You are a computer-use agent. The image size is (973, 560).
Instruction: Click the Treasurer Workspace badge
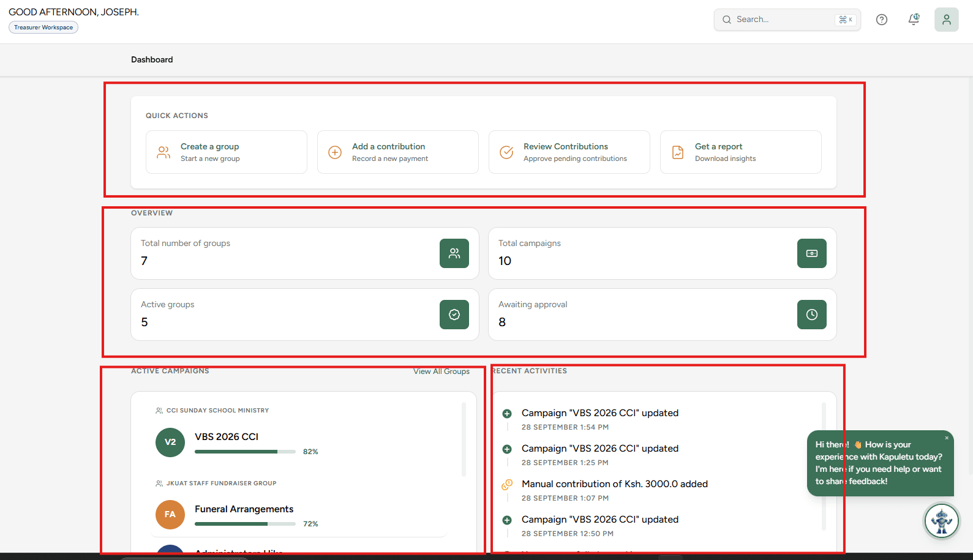click(43, 28)
